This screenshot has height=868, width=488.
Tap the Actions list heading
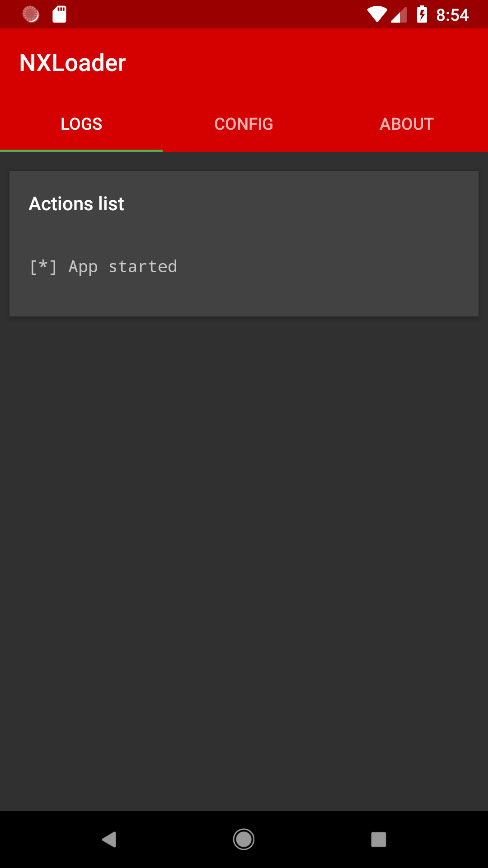pos(76,204)
